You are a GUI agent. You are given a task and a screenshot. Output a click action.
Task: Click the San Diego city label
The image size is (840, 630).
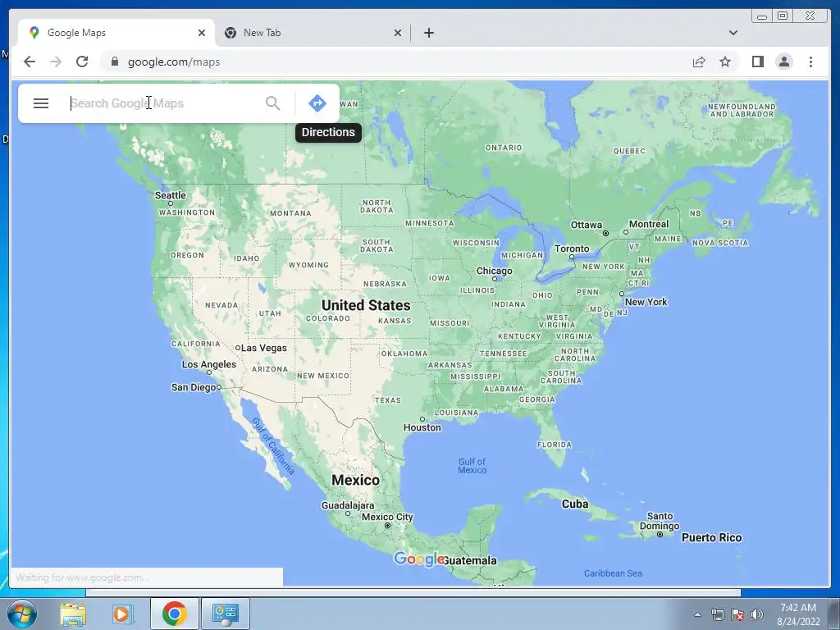[194, 387]
